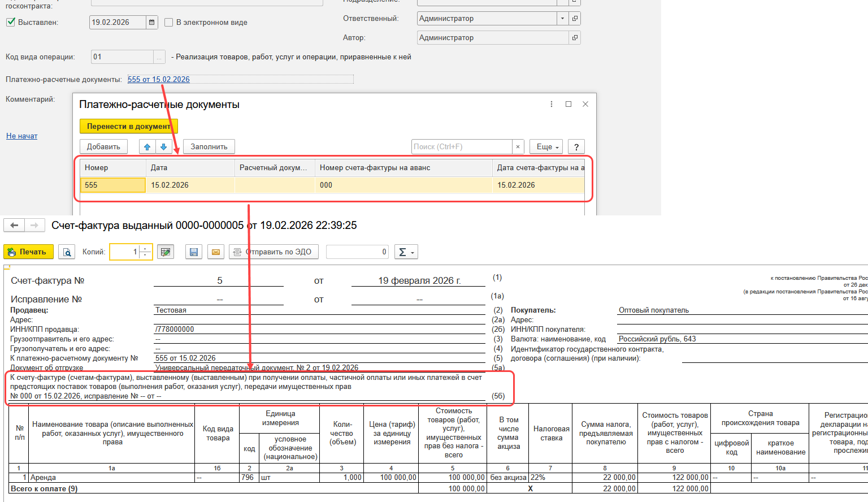Expand the sum Σ dropdown
The width and height of the screenshot is (868, 502).
pyautogui.click(x=406, y=252)
